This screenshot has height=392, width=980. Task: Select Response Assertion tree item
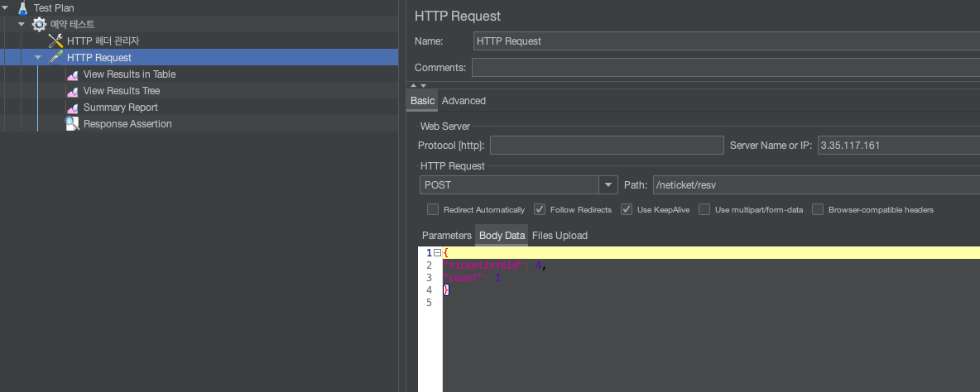click(127, 123)
